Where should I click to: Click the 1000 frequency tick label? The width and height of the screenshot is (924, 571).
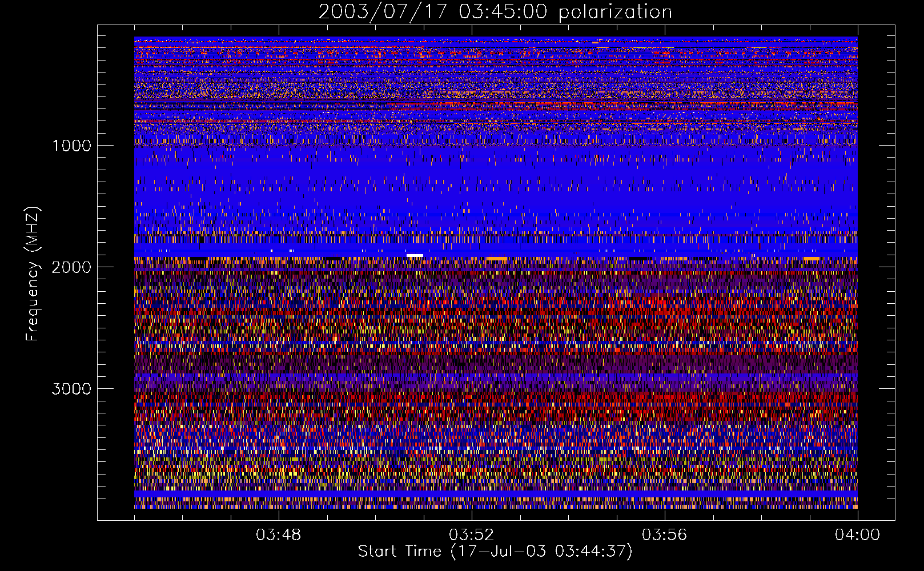(x=71, y=146)
